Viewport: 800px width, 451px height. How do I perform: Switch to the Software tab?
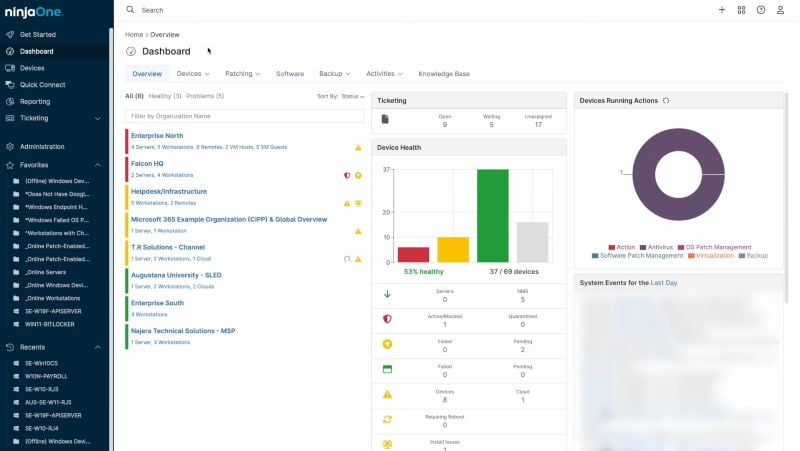click(x=290, y=73)
